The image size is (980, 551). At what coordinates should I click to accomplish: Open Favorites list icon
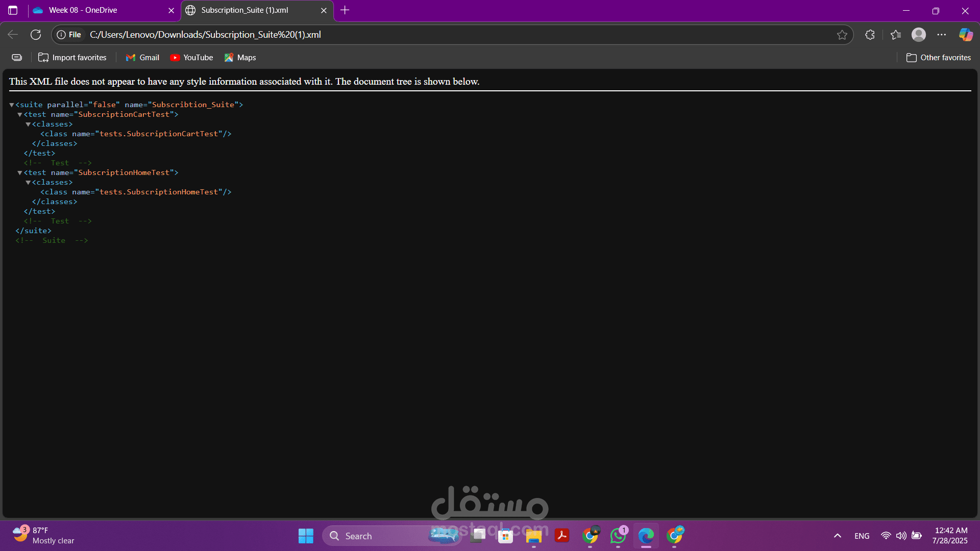[x=896, y=35]
